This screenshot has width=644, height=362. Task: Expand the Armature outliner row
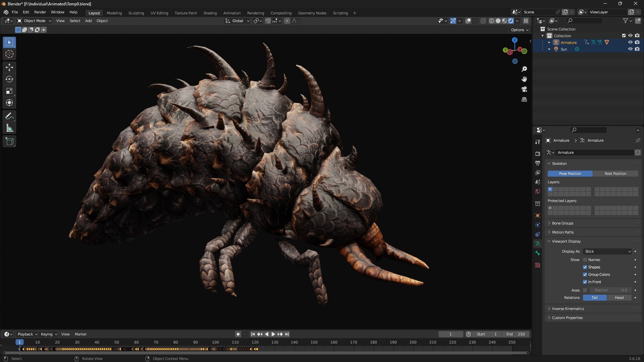click(549, 42)
